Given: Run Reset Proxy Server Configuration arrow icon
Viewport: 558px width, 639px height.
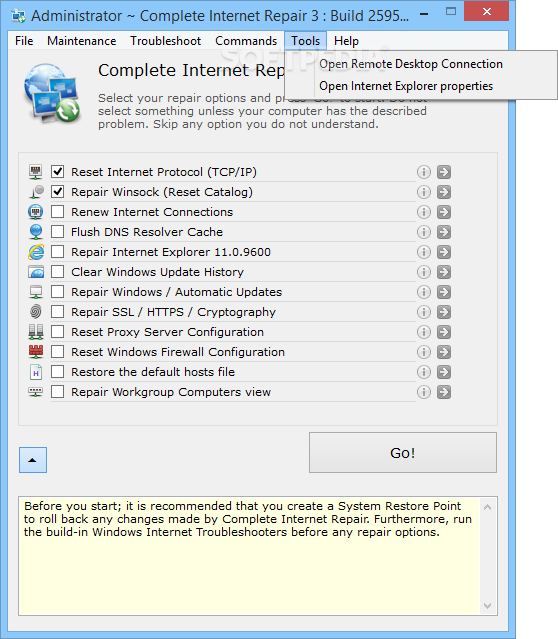Looking at the screenshot, I should pos(444,332).
